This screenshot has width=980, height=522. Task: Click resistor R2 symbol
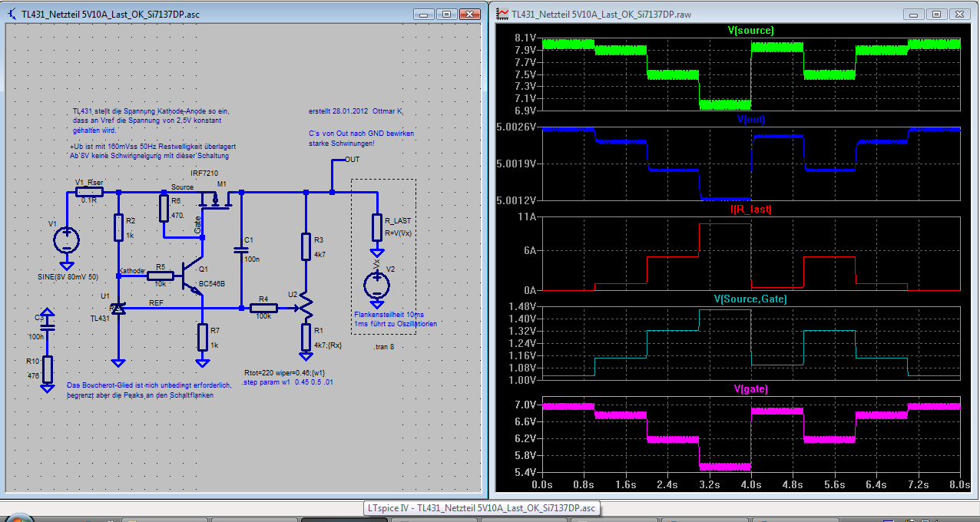coord(119,228)
